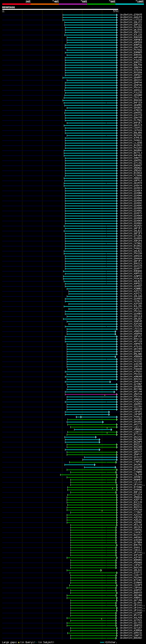The image size is (146, 644).
Task: Click the white query sequence bar
Action: pyautogui.click(x=60, y=9)
